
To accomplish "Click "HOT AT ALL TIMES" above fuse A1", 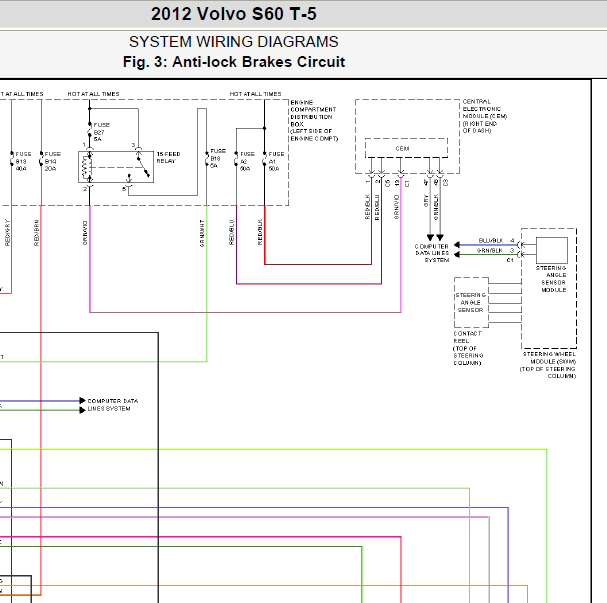I will [x=255, y=94].
